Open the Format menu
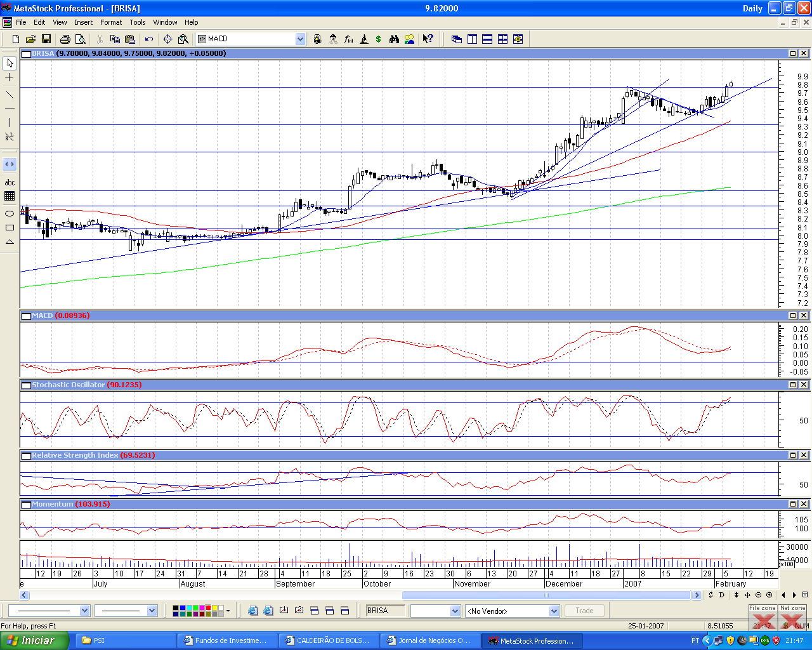The height and width of the screenshot is (650, 812). click(x=111, y=22)
